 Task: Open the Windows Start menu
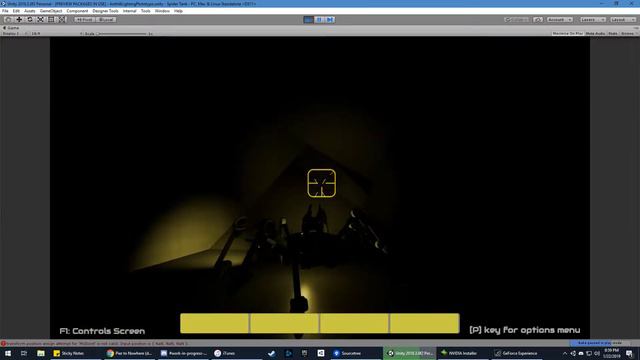pyautogui.click(x=8, y=353)
